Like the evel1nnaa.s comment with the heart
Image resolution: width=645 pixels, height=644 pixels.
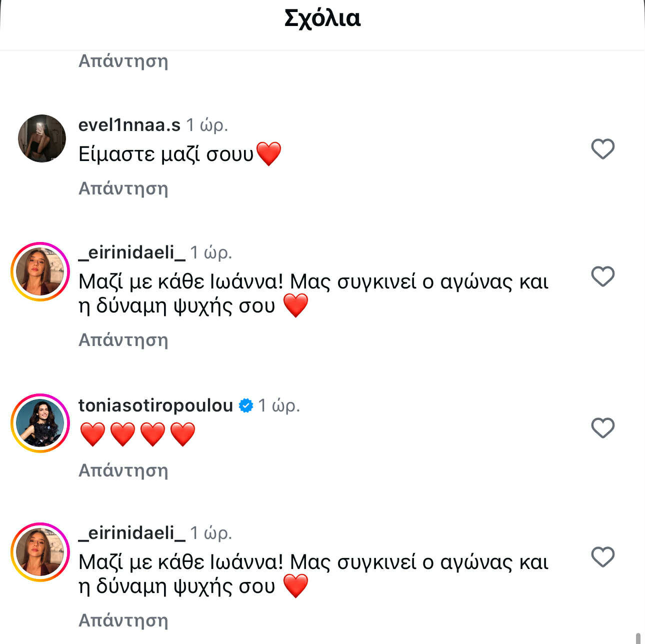(602, 149)
